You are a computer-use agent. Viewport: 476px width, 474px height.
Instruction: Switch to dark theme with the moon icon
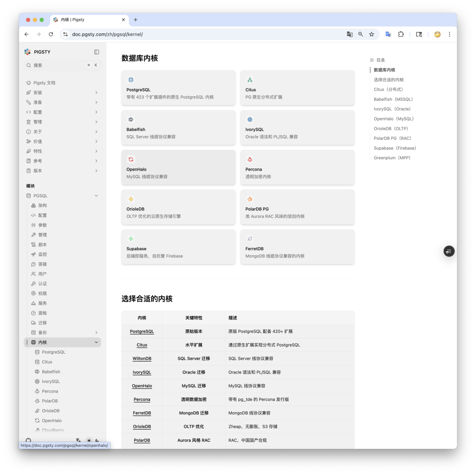click(x=97, y=440)
